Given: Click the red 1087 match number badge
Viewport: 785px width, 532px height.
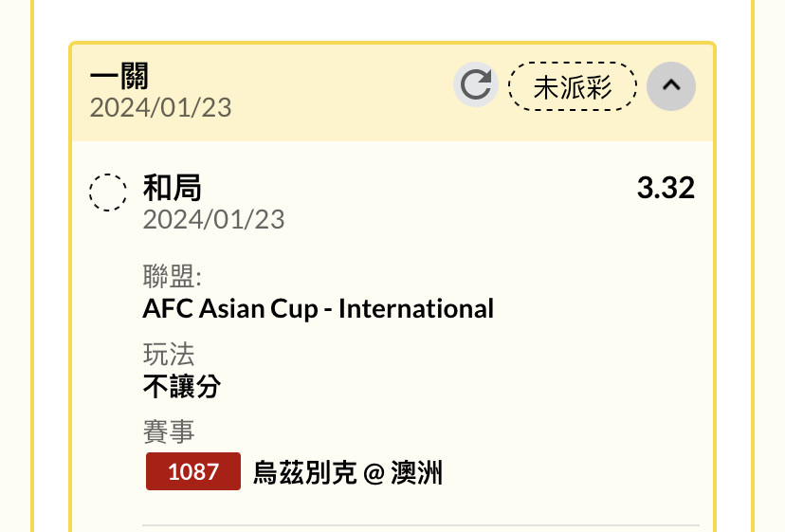Looking at the screenshot, I should 193,471.
